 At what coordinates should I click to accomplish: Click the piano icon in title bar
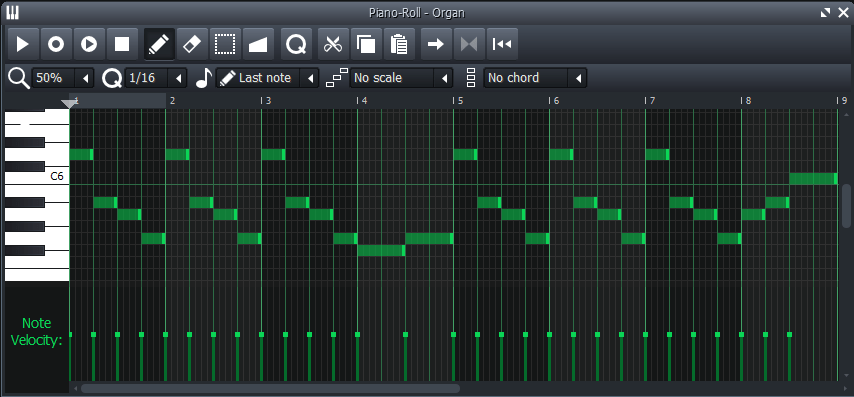[12, 13]
